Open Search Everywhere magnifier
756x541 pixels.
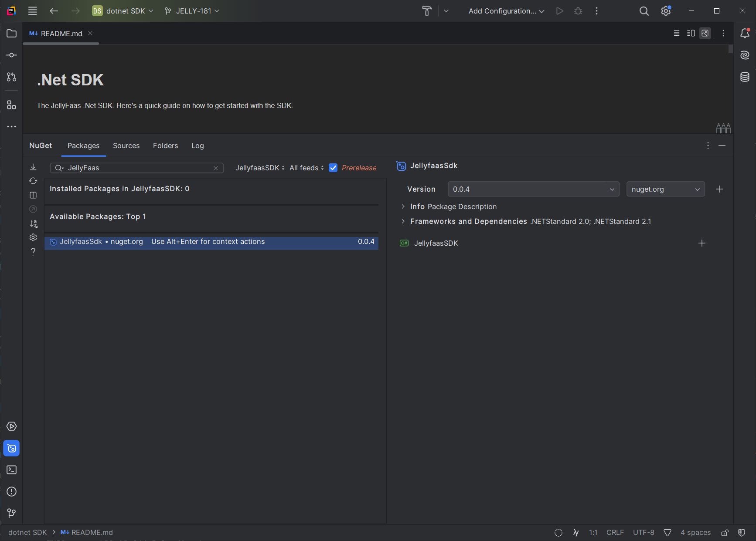click(644, 11)
